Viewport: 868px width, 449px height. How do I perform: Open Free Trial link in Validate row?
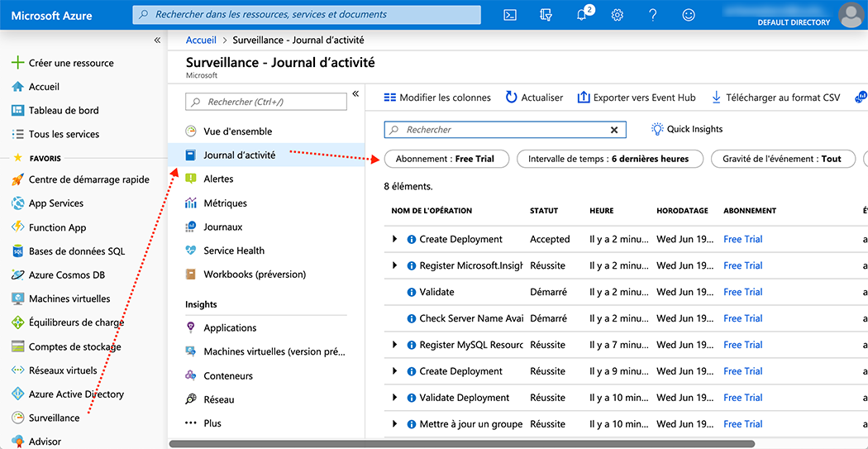click(743, 292)
